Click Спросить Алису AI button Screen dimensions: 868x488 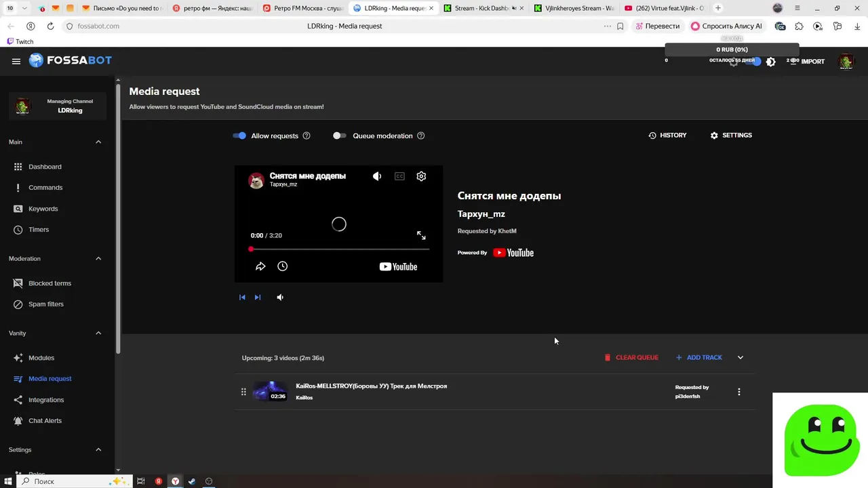(726, 26)
